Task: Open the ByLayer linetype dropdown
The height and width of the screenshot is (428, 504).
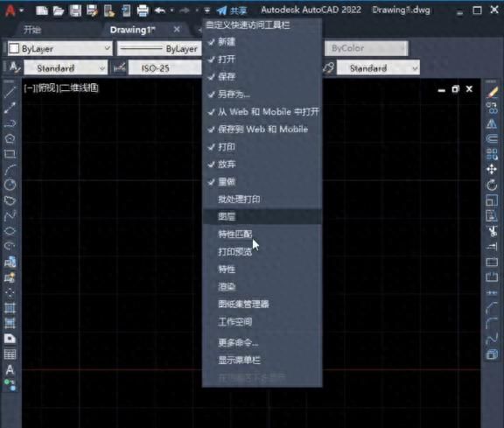Action: tap(159, 48)
